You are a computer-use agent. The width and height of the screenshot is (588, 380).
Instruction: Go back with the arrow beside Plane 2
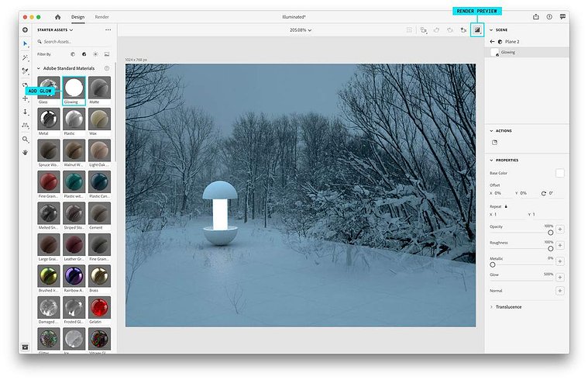click(493, 41)
